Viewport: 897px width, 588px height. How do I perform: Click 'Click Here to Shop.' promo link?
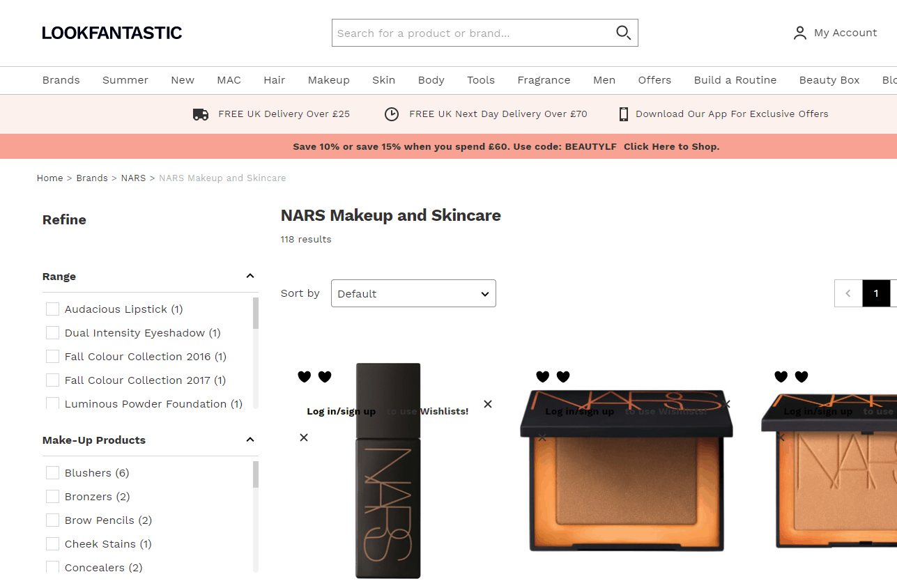coord(671,147)
